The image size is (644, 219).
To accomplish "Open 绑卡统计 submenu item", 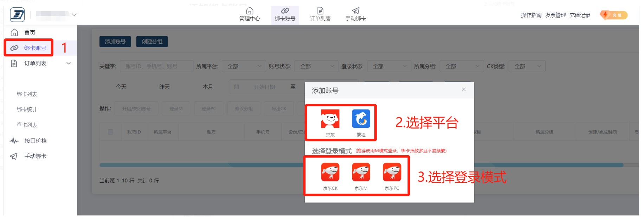I will pos(27,109).
